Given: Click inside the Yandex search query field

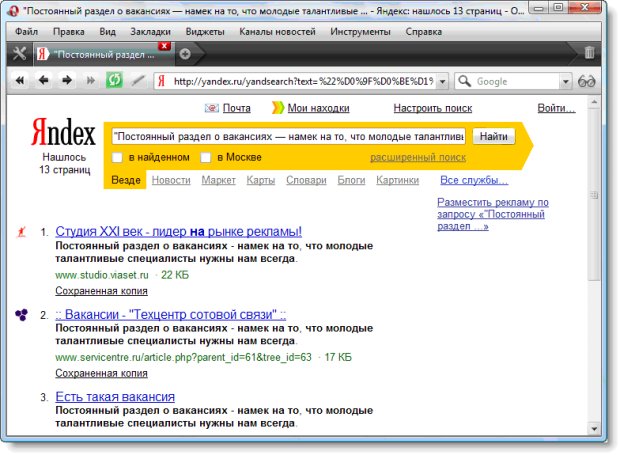Looking at the screenshot, I should pyautogui.click(x=289, y=136).
